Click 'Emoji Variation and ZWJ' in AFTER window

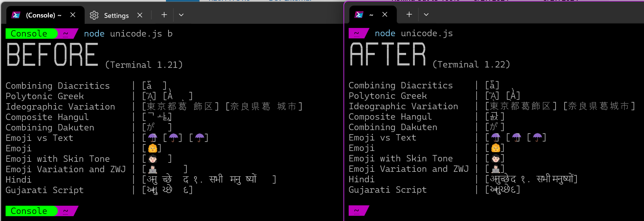(409, 169)
